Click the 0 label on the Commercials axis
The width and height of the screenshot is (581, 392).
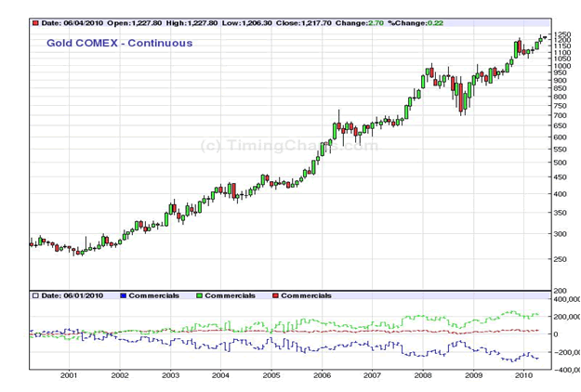pyautogui.click(x=556, y=334)
